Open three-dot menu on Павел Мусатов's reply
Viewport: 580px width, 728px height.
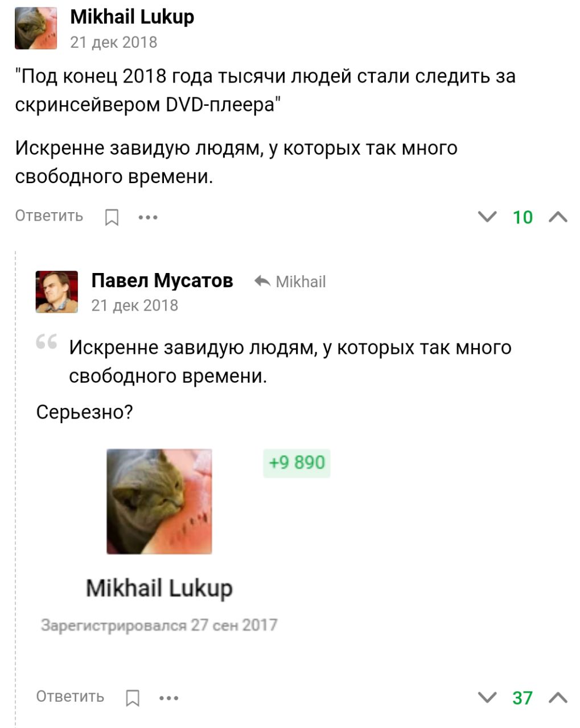tap(169, 698)
